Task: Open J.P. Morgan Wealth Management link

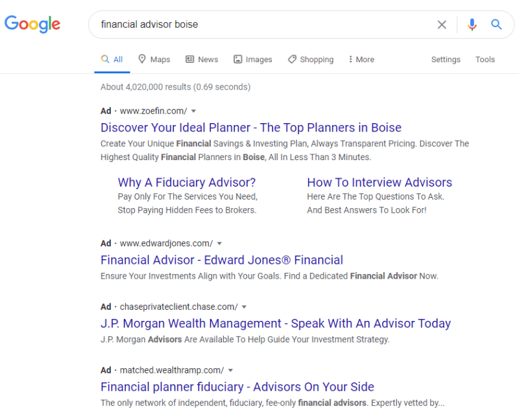Action: pyautogui.click(x=275, y=323)
